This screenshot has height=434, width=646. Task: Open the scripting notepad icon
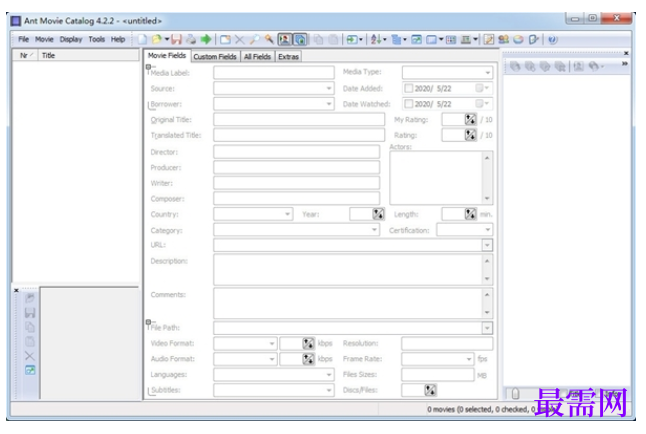(489, 40)
